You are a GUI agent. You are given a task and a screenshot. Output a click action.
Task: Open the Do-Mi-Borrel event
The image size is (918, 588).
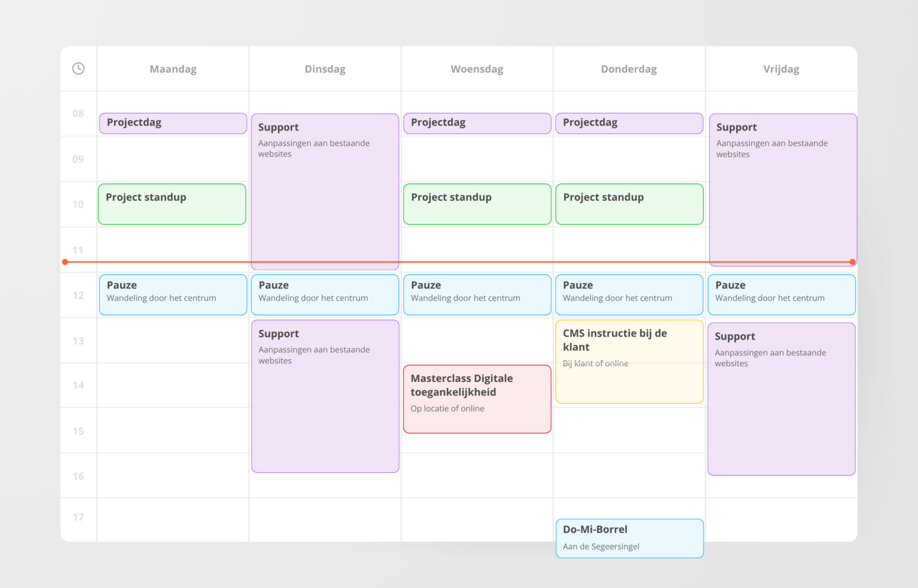[x=629, y=538]
